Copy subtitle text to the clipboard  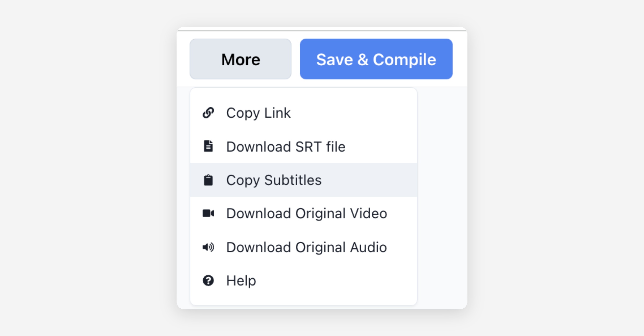(x=274, y=180)
